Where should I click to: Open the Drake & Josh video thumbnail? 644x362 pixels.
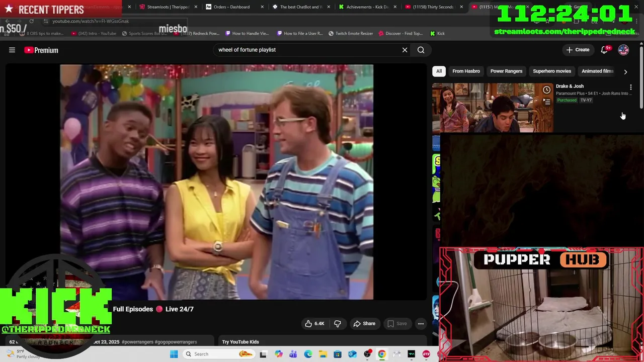[493, 108]
